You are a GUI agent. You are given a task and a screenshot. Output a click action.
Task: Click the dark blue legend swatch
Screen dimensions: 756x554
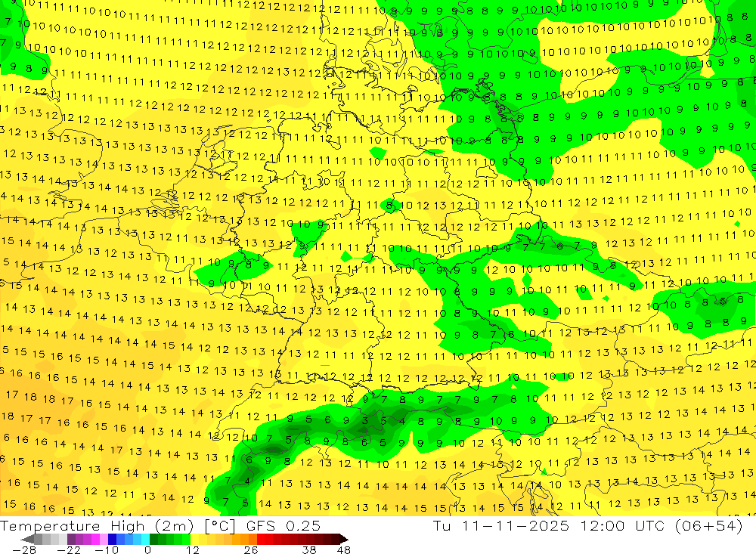pos(112,539)
